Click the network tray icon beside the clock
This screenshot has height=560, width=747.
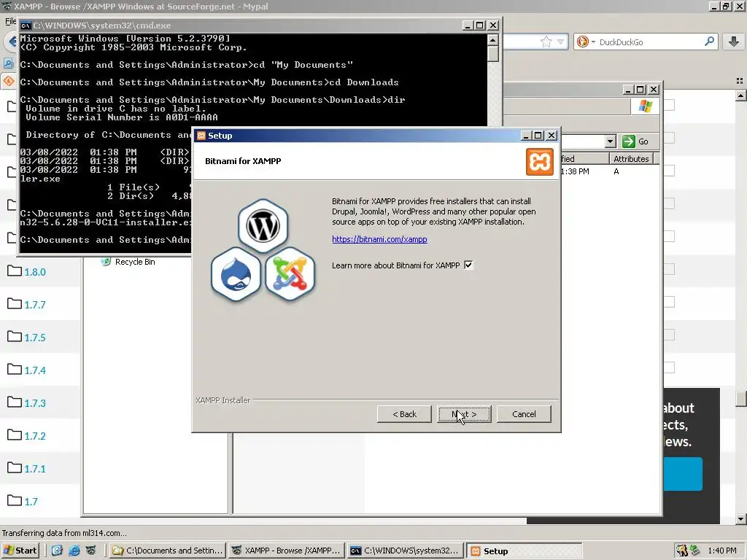[695, 550]
